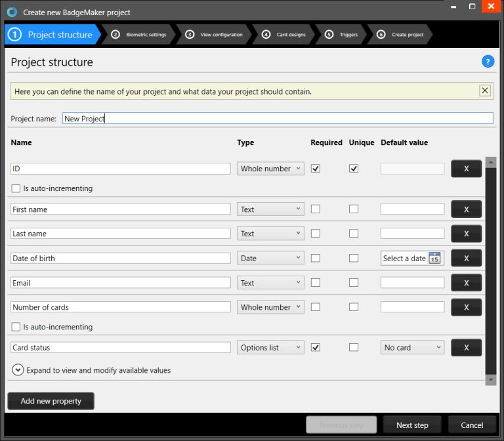504x441 pixels.
Task: Open the Type dropdown for Date of birth
Action: pyautogui.click(x=270, y=259)
